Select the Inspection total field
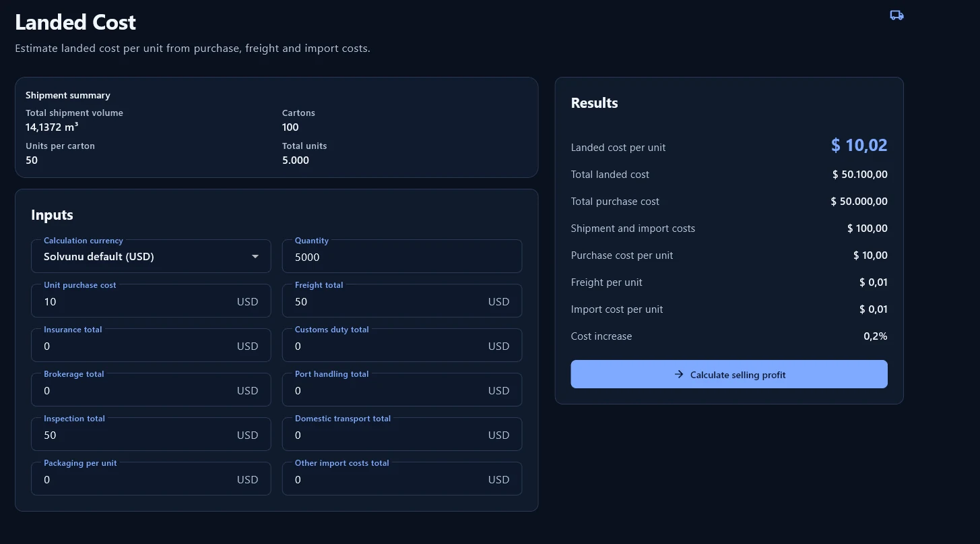This screenshot has width=980, height=544. point(151,434)
